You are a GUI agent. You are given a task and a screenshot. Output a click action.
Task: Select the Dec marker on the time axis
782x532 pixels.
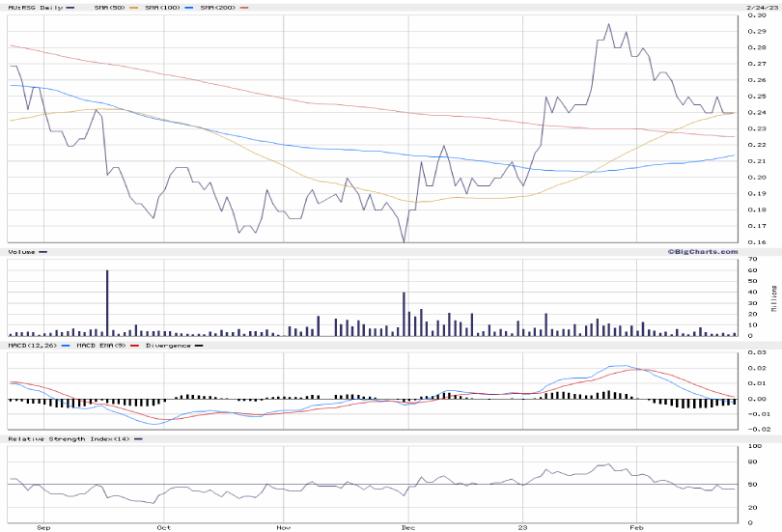tap(407, 528)
